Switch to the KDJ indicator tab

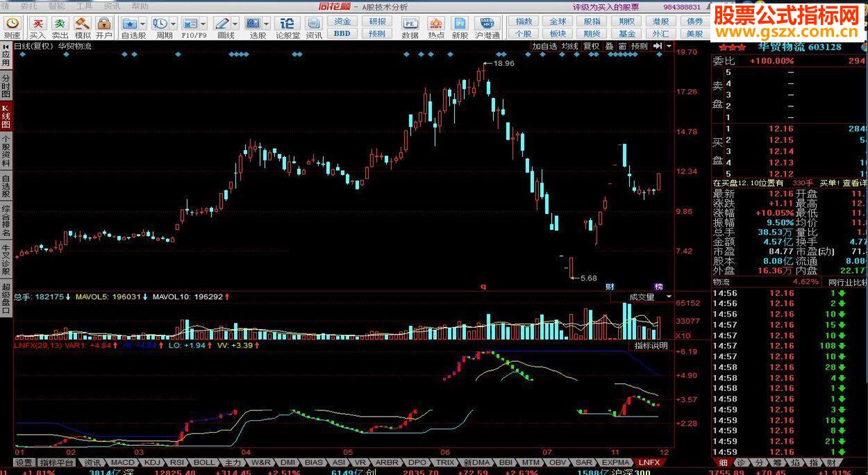coord(152,462)
